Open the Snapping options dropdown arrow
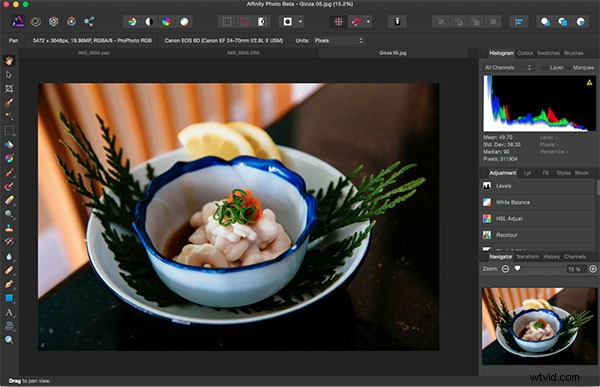 point(368,22)
